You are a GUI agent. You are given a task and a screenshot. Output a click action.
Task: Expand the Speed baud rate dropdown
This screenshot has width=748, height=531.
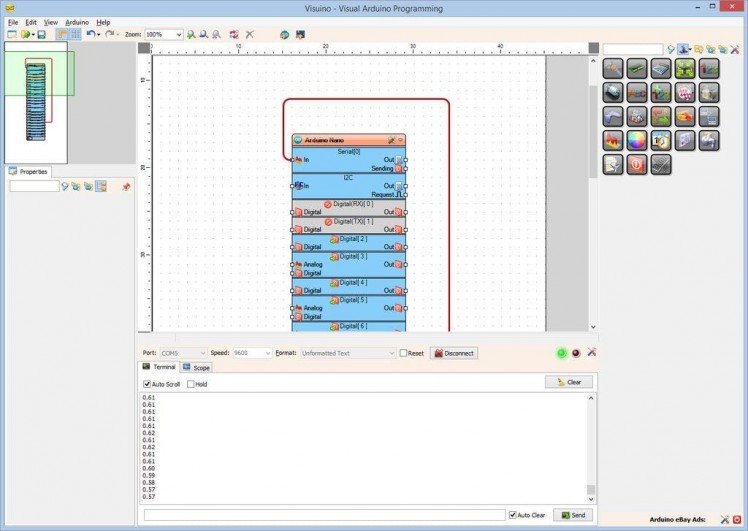(267, 353)
